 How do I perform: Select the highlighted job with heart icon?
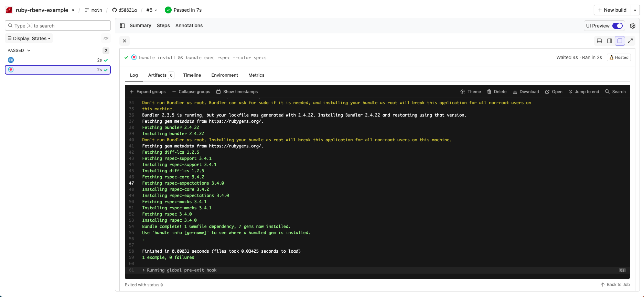(x=58, y=70)
